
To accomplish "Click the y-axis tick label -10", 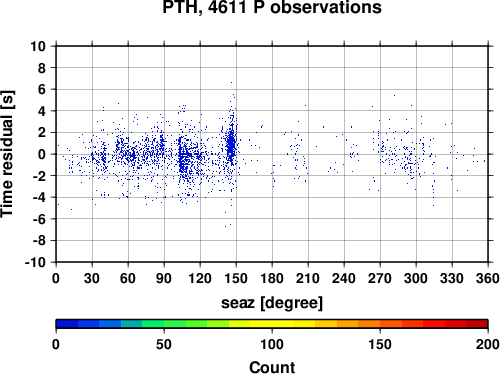I will (35, 262).
